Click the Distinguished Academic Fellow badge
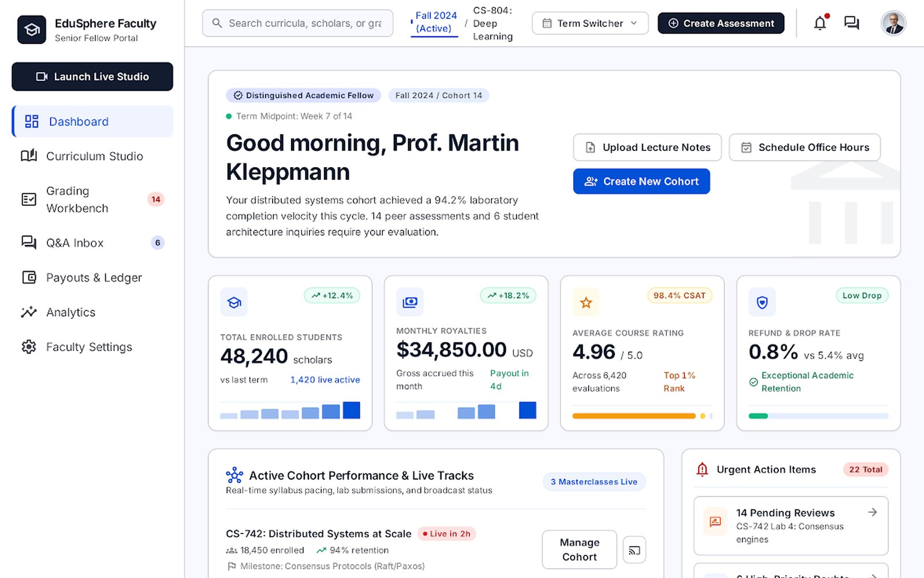The width and height of the screenshot is (924, 578). 303,95
